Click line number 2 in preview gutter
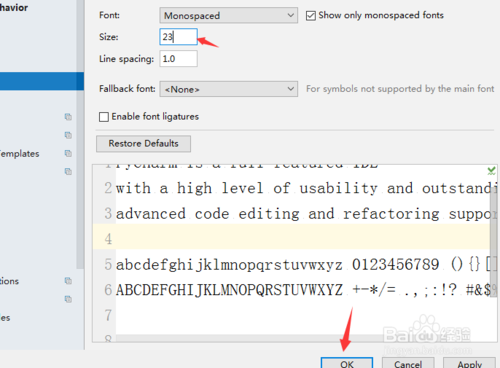The height and width of the screenshot is (368, 500). [108, 188]
